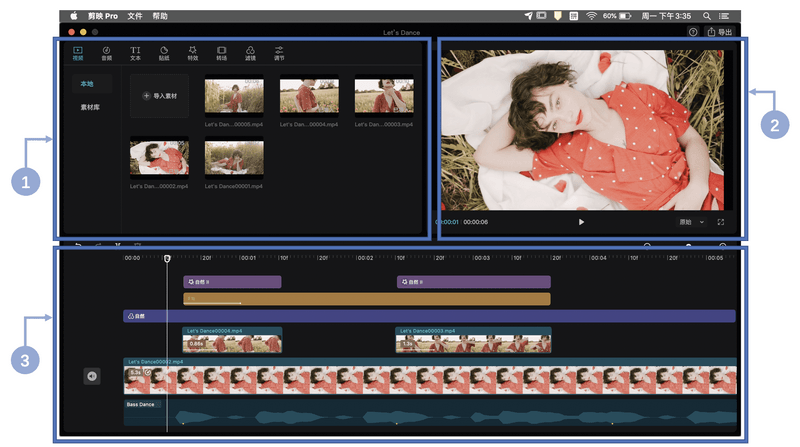Open the 滤镜 filters panel icon
The width and height of the screenshot is (800, 447).
[x=251, y=53]
